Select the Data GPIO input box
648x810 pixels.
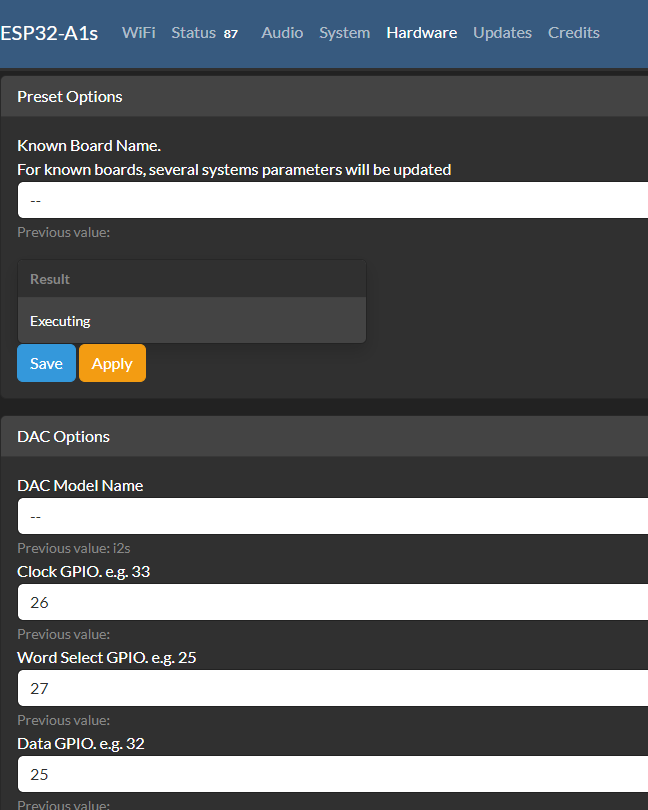[x=332, y=774]
